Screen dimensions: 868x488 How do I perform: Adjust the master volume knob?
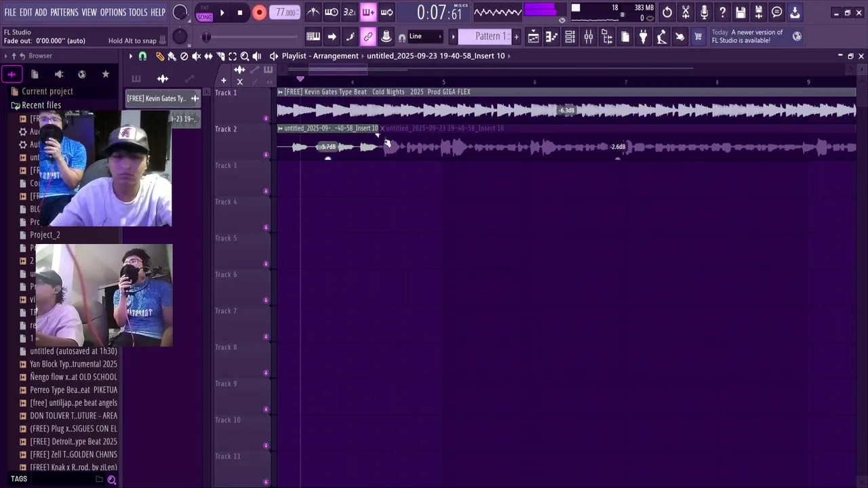180,12
